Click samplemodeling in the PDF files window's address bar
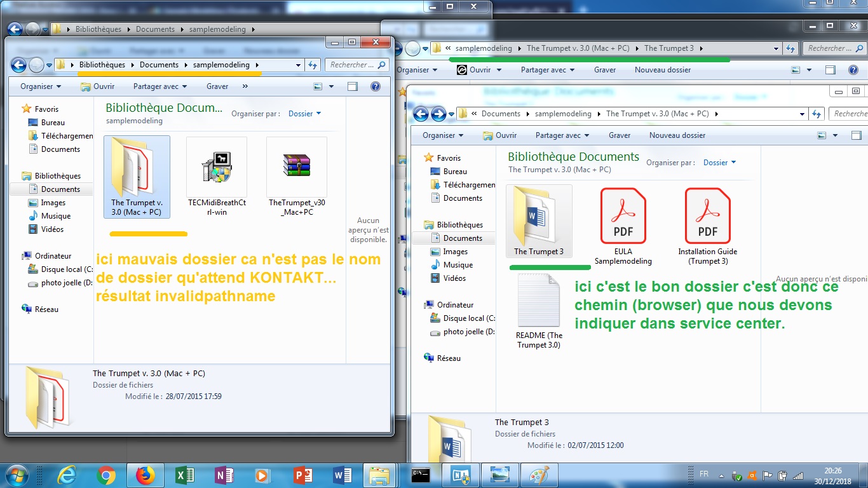Viewport: 868px width, 488px height. click(563, 114)
